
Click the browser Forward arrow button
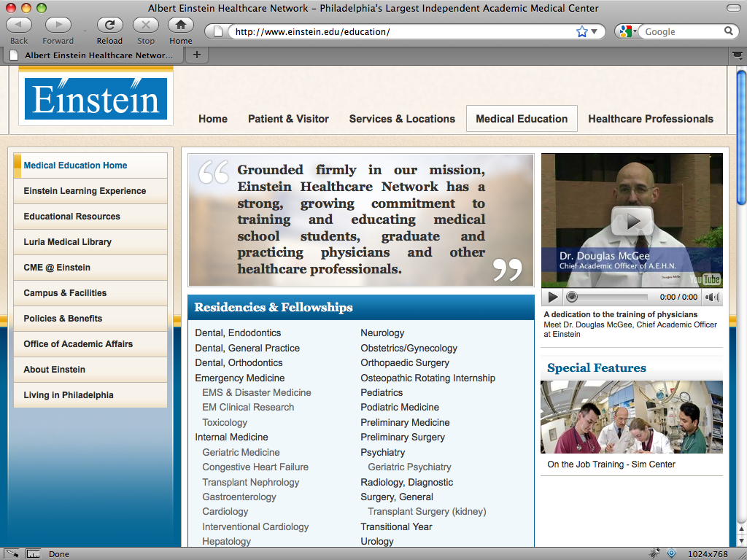click(58, 25)
